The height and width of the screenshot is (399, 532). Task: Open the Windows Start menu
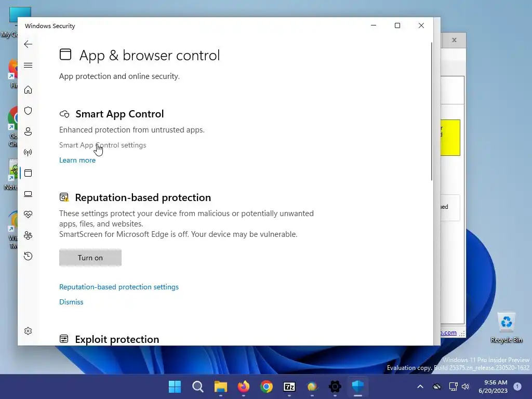(175, 387)
